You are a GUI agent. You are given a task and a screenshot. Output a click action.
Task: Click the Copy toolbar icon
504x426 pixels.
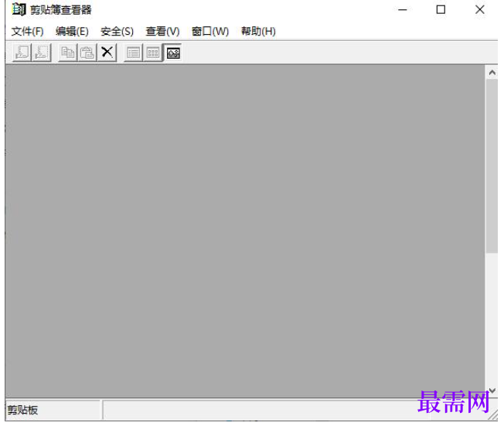point(68,53)
